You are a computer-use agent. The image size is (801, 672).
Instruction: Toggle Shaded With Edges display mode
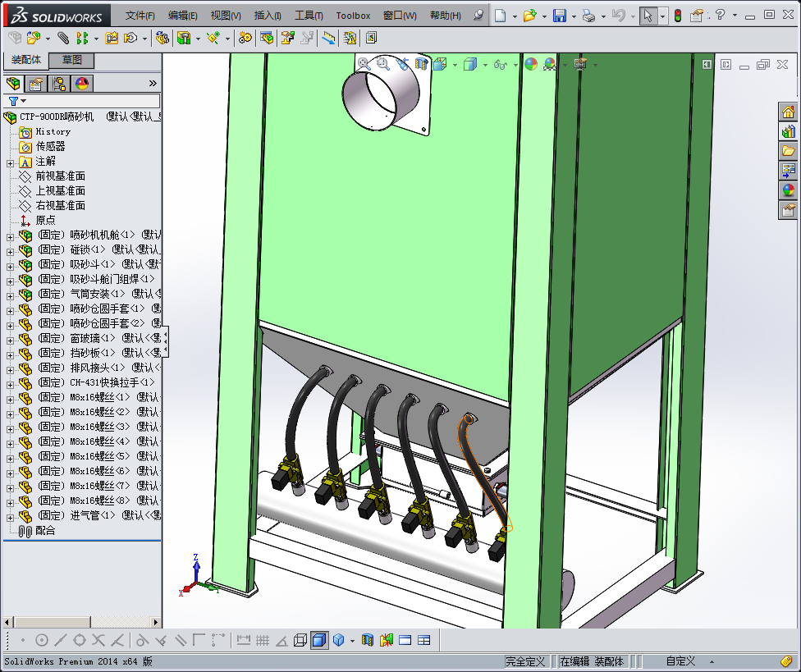[319, 640]
